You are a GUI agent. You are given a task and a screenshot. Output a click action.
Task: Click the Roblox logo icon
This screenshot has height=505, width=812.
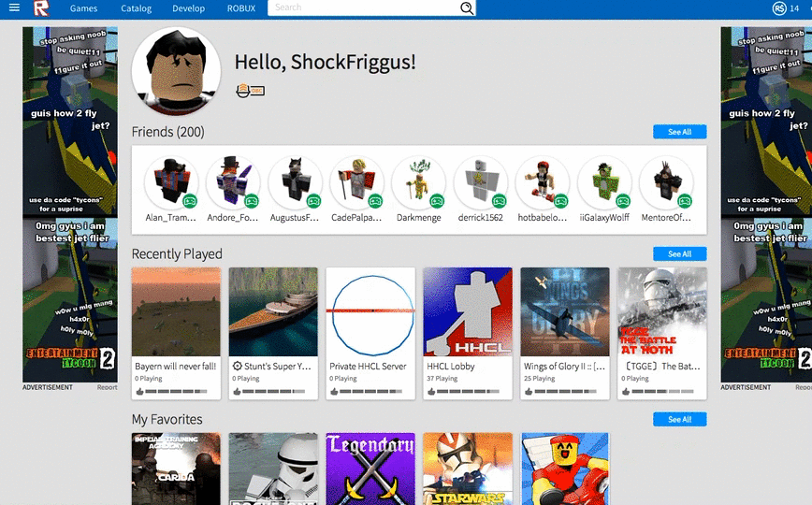coord(41,8)
